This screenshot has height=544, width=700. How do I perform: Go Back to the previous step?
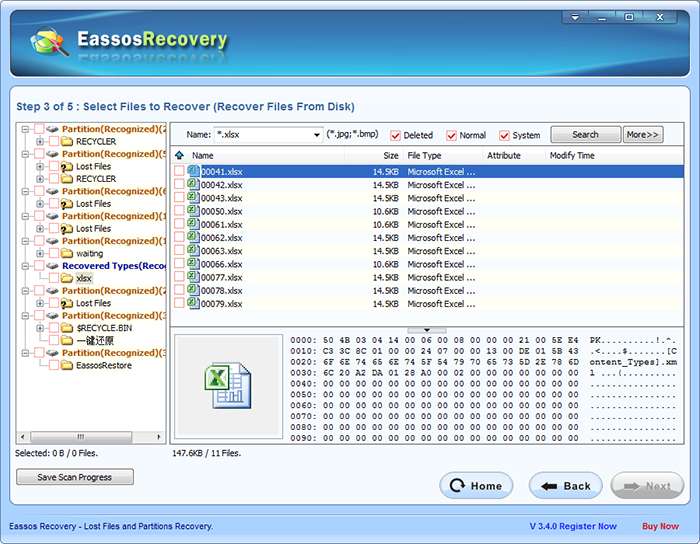tap(566, 486)
